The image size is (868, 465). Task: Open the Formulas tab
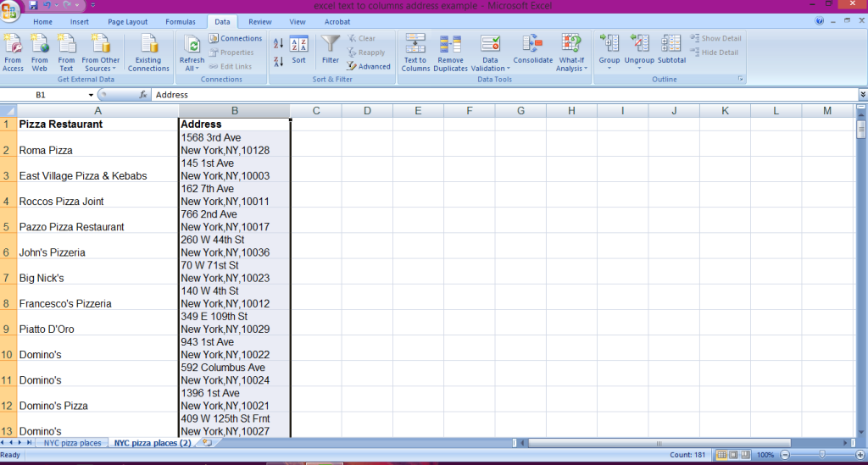tap(181, 21)
